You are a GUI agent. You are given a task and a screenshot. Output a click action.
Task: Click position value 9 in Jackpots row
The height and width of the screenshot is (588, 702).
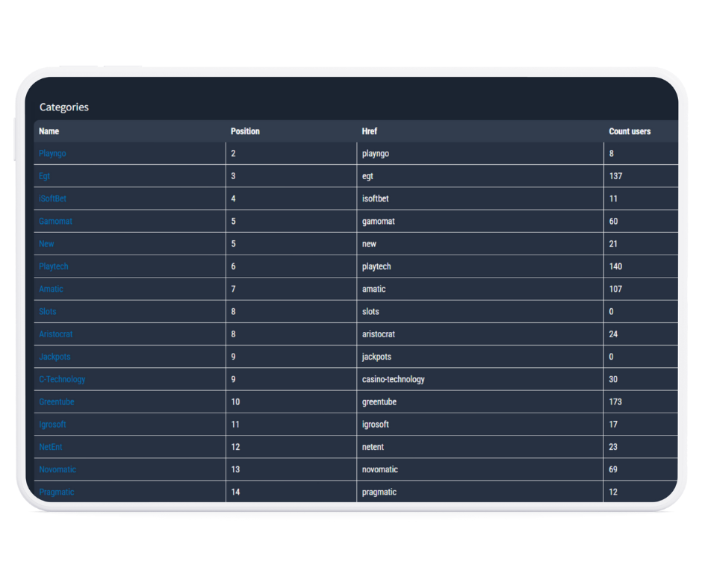(233, 357)
